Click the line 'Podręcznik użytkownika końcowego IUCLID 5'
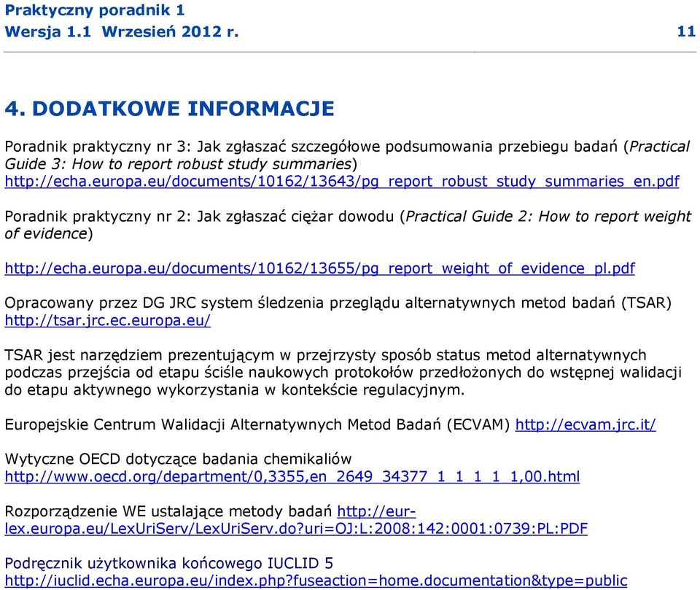 click(168, 563)
